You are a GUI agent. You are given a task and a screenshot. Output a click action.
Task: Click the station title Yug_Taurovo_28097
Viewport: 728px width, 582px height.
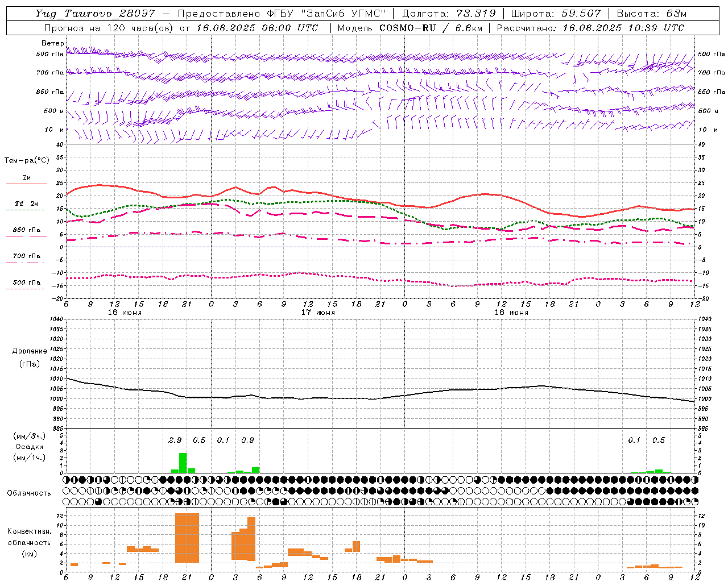tap(95, 14)
